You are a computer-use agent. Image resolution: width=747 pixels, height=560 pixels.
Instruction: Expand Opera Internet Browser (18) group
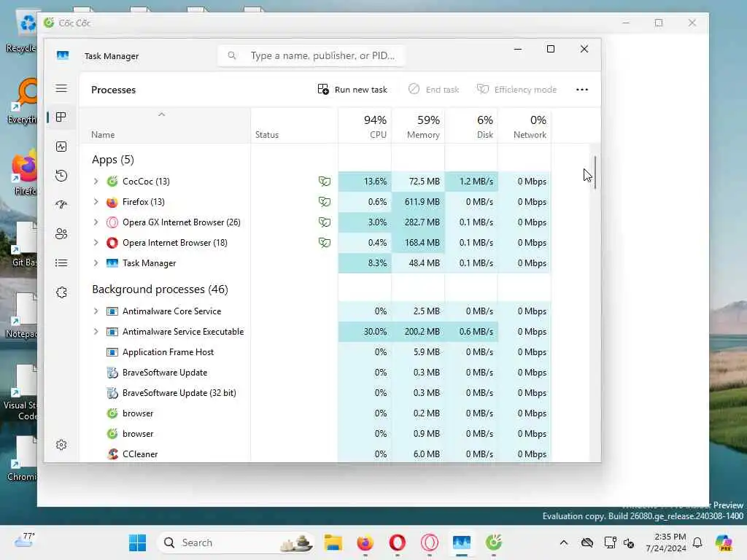(96, 243)
